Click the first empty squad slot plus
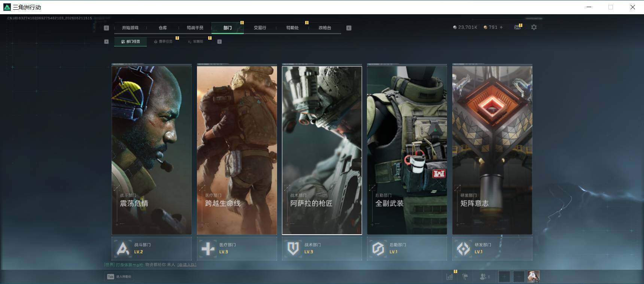Screen dimensions: 644x284 pos(504,277)
